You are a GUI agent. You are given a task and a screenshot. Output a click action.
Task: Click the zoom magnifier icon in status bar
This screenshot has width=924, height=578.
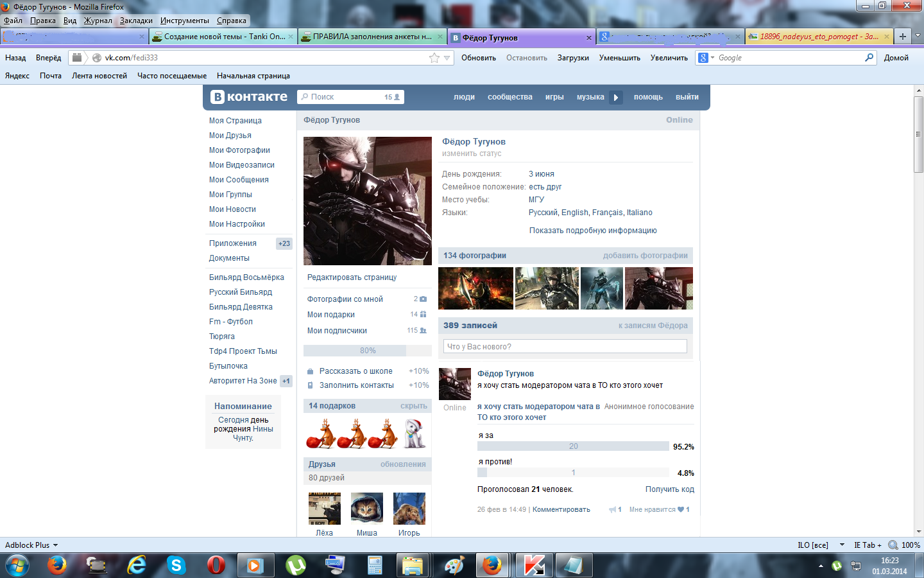[893, 545]
